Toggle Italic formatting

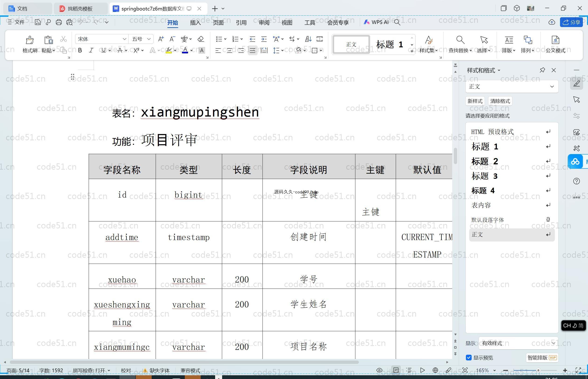[x=91, y=50]
